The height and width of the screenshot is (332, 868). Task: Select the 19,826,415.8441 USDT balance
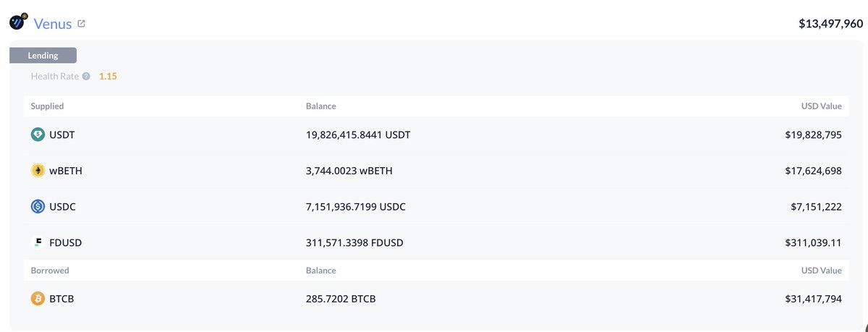pos(358,135)
